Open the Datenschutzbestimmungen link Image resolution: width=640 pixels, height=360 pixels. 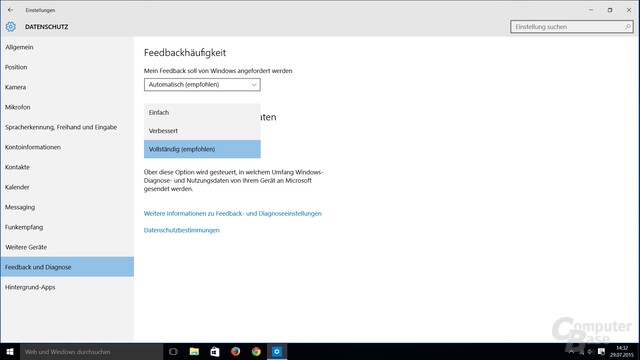pos(182,230)
